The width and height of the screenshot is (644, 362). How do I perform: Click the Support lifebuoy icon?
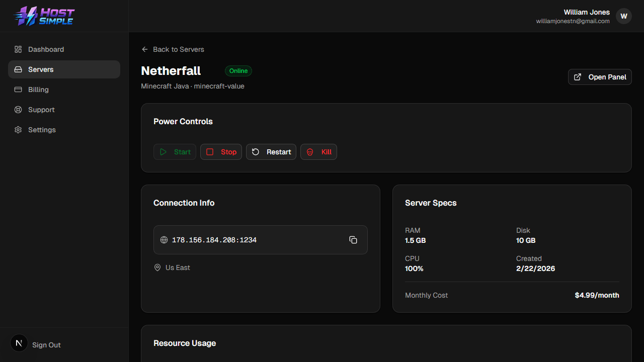18,110
